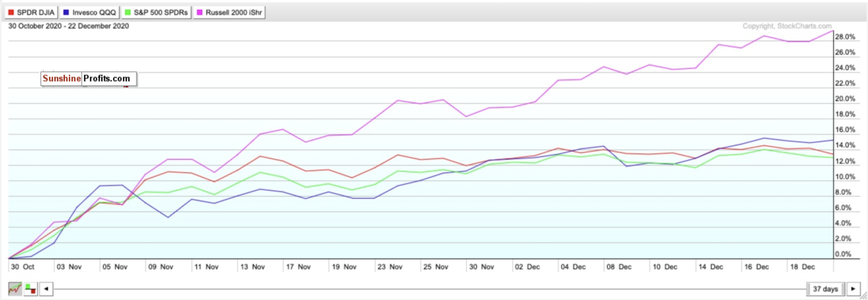Click the 19 Nov axis label
This screenshot has width=868, height=300.
(x=344, y=267)
